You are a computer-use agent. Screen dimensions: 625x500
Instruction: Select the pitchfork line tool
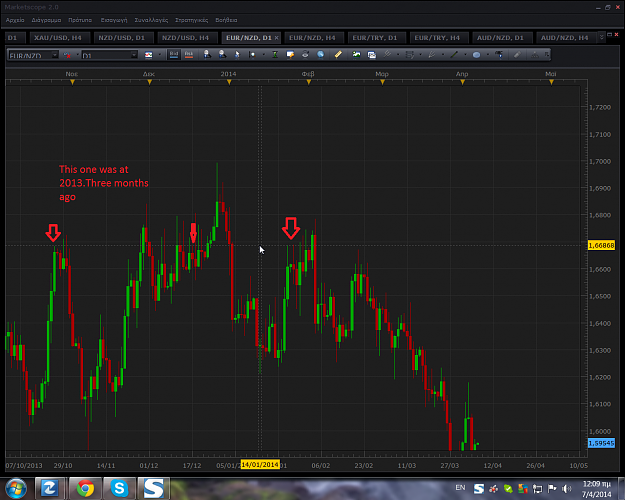[x=387, y=54]
